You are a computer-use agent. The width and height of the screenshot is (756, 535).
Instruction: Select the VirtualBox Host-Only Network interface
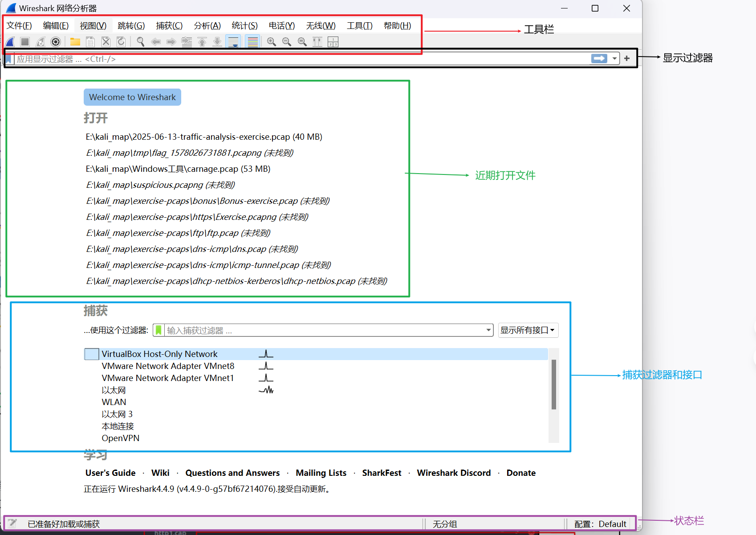[x=316, y=354]
